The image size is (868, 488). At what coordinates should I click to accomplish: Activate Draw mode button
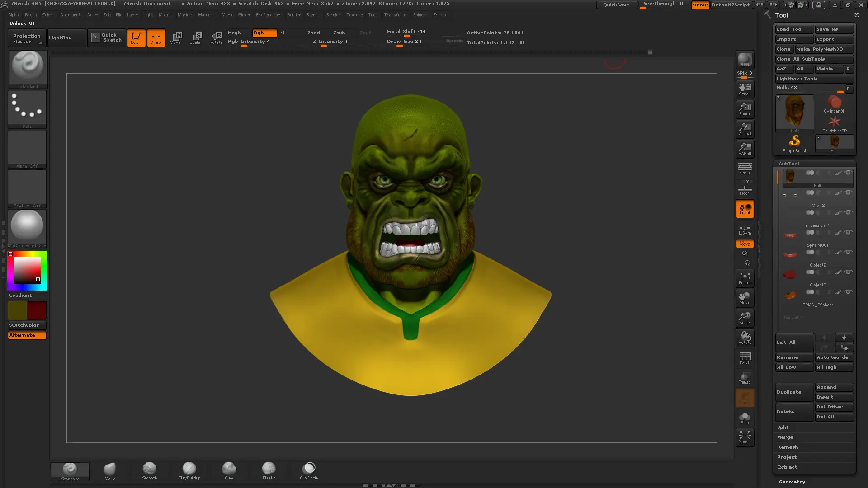click(x=156, y=38)
